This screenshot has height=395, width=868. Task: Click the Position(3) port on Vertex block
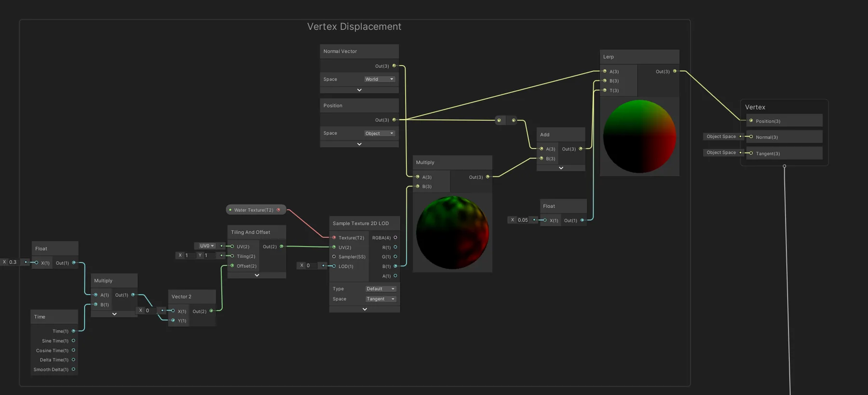click(x=751, y=121)
